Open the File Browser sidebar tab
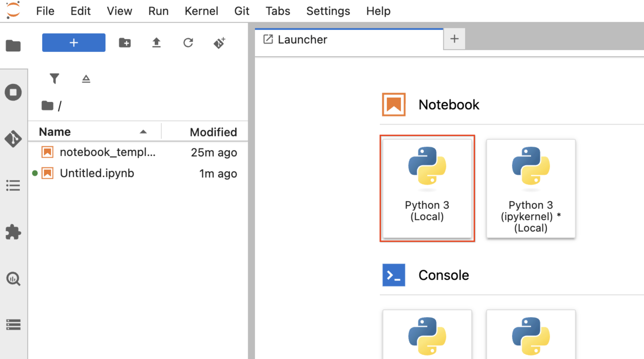 [x=13, y=46]
